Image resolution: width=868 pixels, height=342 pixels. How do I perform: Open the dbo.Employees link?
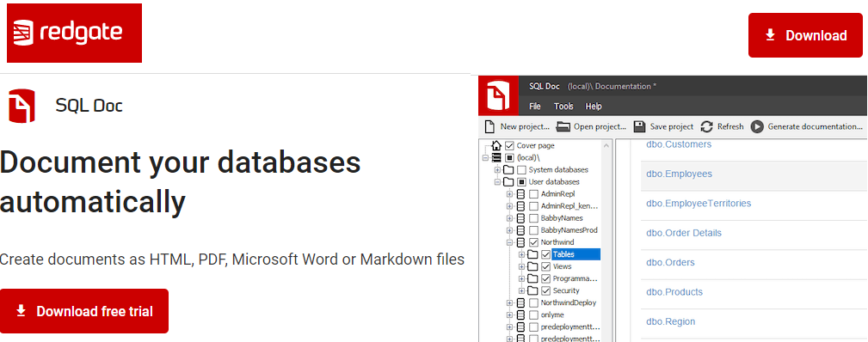[679, 174]
